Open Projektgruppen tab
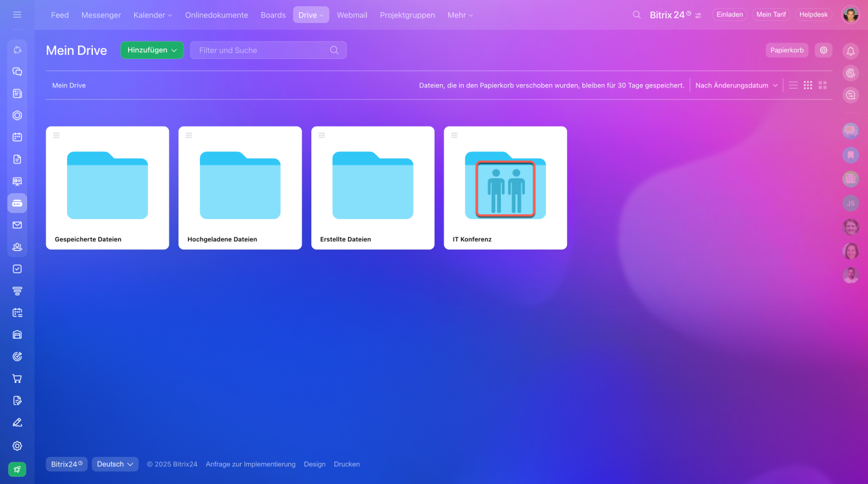This screenshot has width=868, height=484. tap(408, 15)
